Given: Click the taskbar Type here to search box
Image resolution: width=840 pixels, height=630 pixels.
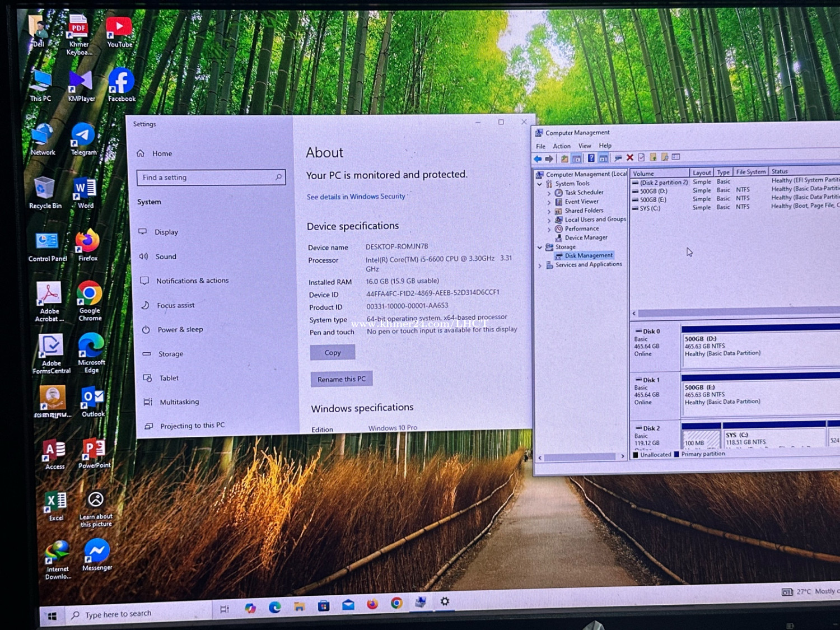Looking at the screenshot, I should pos(138,614).
